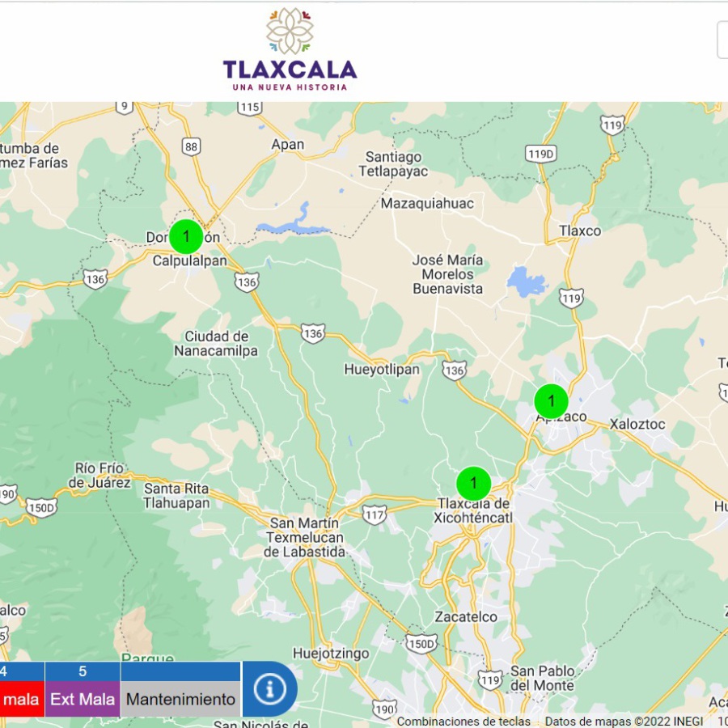Select the green station marker at Calpulalpan

point(186,236)
